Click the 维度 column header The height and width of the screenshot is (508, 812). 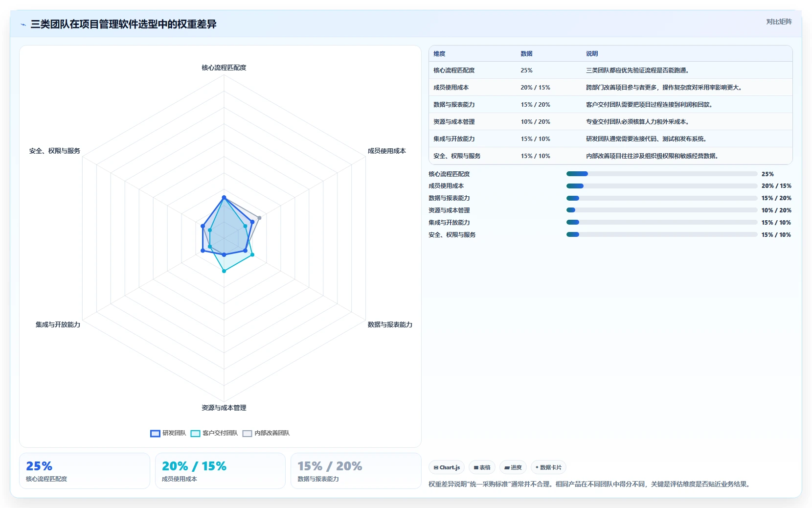click(439, 54)
